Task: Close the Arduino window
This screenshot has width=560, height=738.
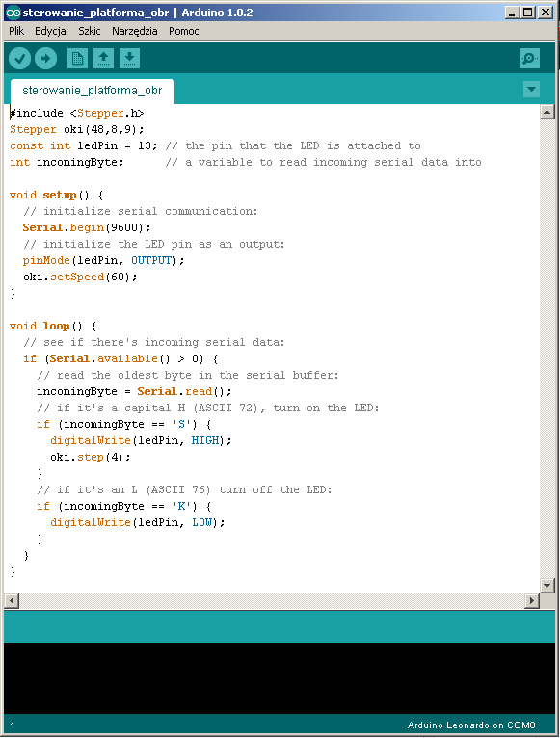Action: 546,13
